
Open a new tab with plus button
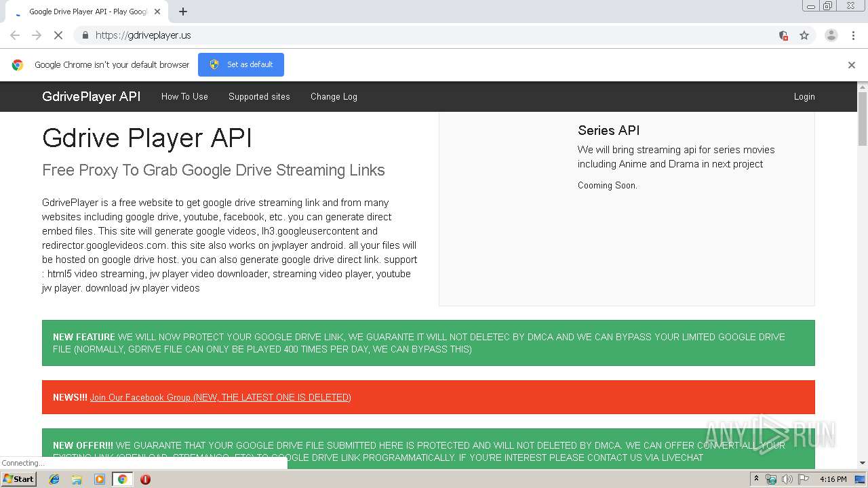tap(183, 12)
